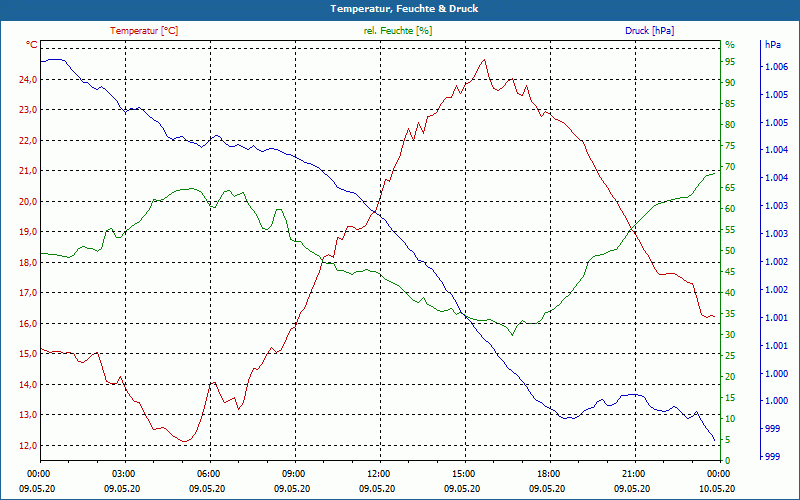Screen dimensions: 800x500
Task: Click the "15:00" time axis label
Action: pos(463,474)
